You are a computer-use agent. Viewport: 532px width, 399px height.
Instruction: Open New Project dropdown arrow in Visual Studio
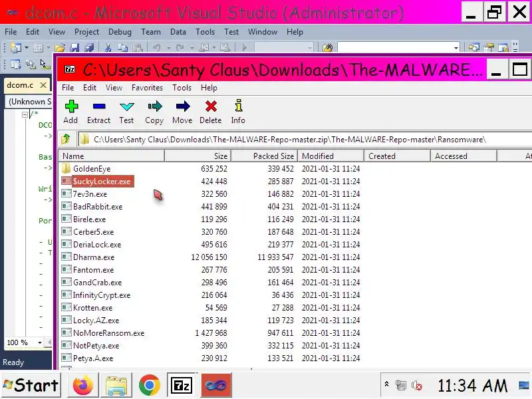coord(27,47)
